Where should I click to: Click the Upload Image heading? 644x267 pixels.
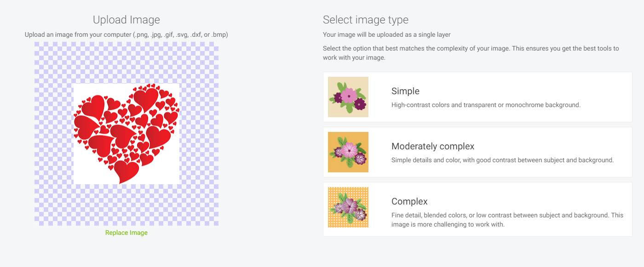(x=126, y=20)
